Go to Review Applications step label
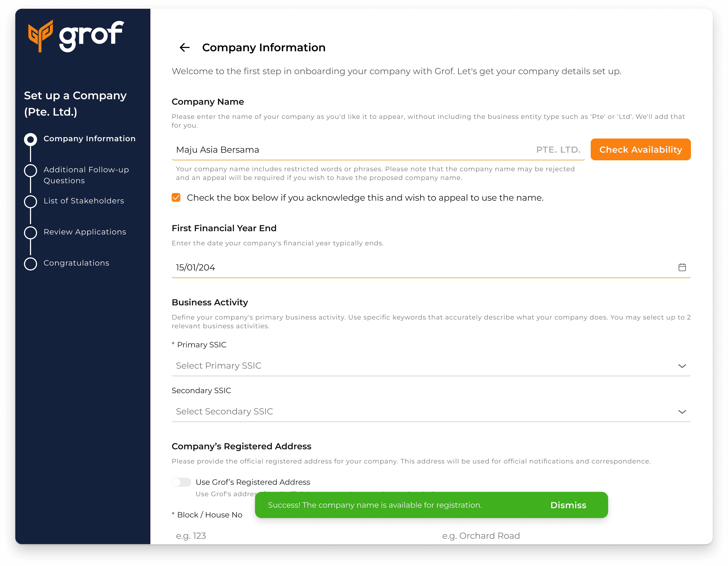Screen dimensions: 728x566 [x=85, y=232]
